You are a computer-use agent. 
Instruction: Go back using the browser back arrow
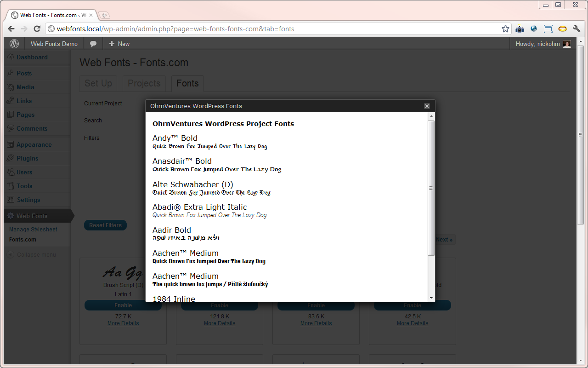pyautogui.click(x=11, y=29)
